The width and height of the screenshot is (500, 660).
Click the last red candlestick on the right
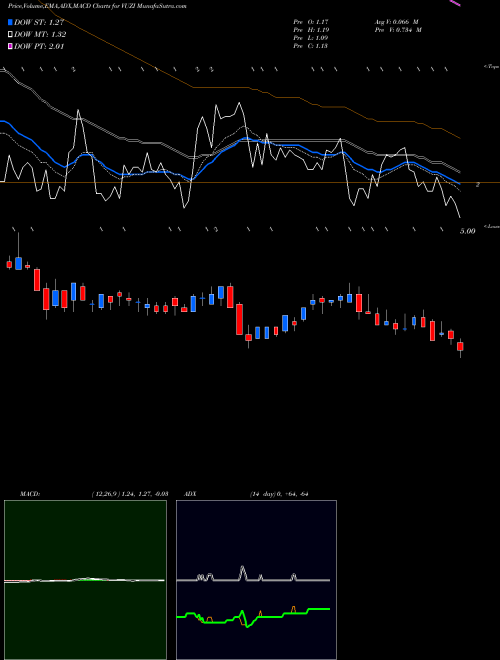click(x=460, y=346)
